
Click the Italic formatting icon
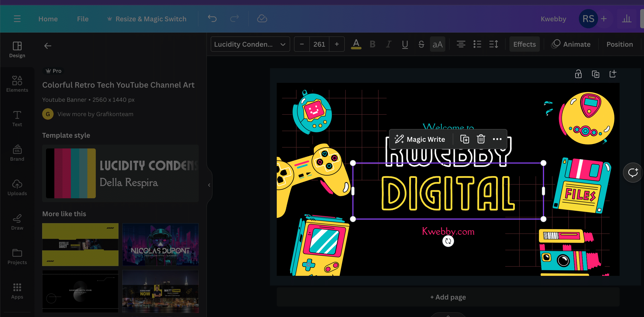(389, 44)
